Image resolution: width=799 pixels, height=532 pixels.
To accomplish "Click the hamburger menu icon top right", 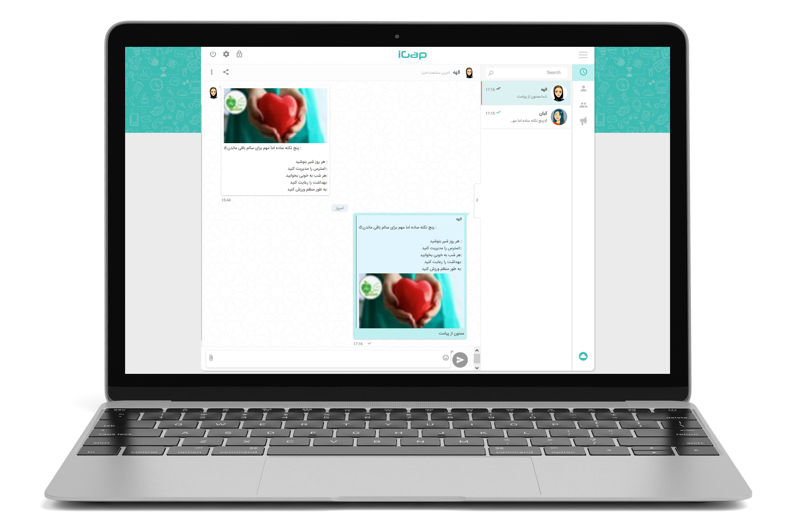I will [x=583, y=55].
